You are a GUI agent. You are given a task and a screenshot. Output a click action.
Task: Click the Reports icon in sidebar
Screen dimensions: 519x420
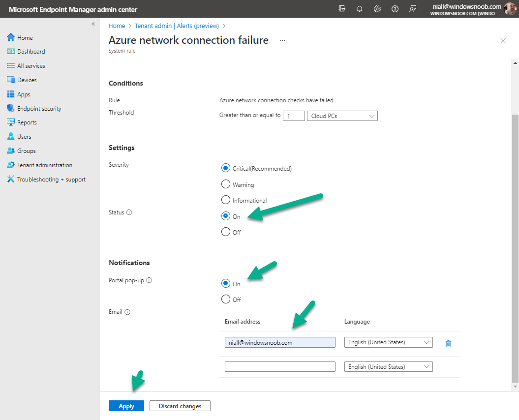point(11,122)
